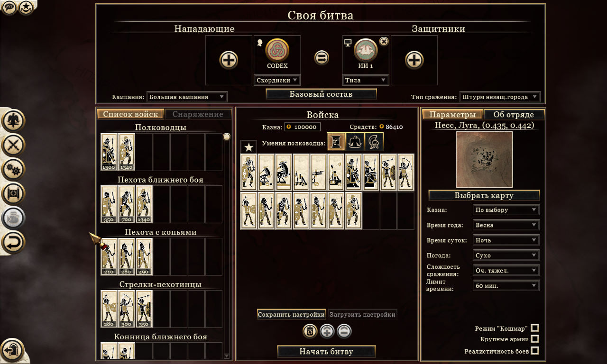Switch to Снаряжение tab
The height and width of the screenshot is (364, 607).
point(198,114)
